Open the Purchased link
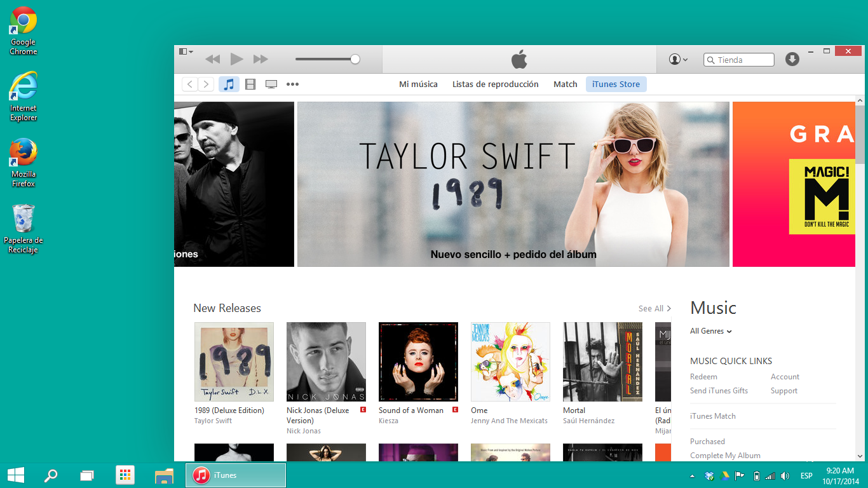Viewport: 868px width, 488px height. [707, 442]
